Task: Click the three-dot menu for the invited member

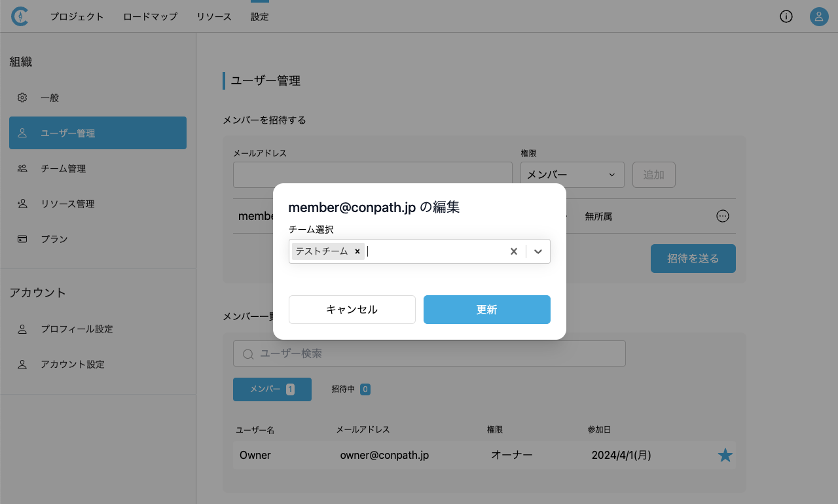Action: (723, 216)
